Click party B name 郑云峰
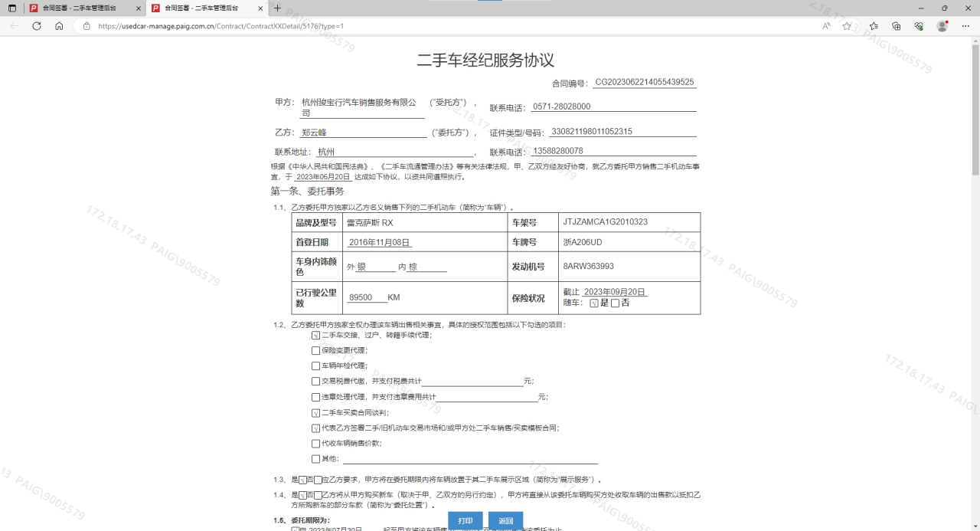This screenshot has height=531, width=980. pos(314,133)
